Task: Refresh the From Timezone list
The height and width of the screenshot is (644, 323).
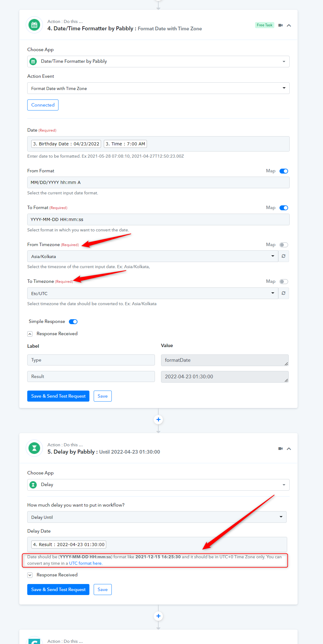Action: click(284, 256)
